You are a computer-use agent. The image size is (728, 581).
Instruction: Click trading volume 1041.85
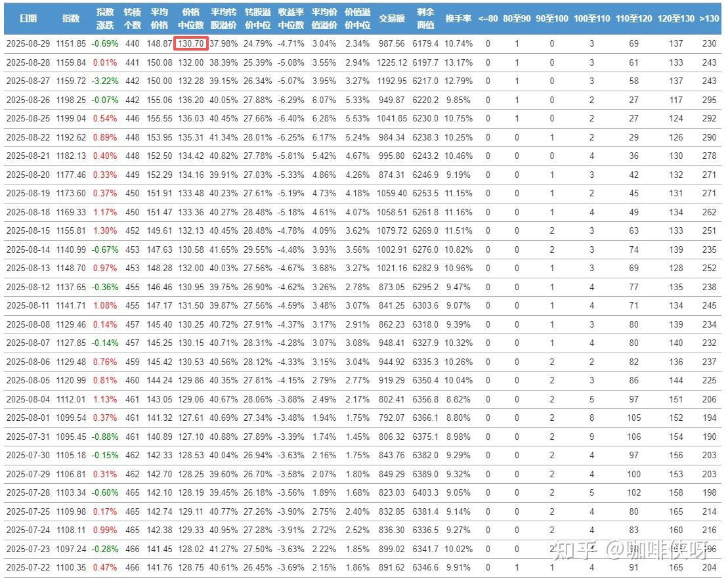point(391,118)
